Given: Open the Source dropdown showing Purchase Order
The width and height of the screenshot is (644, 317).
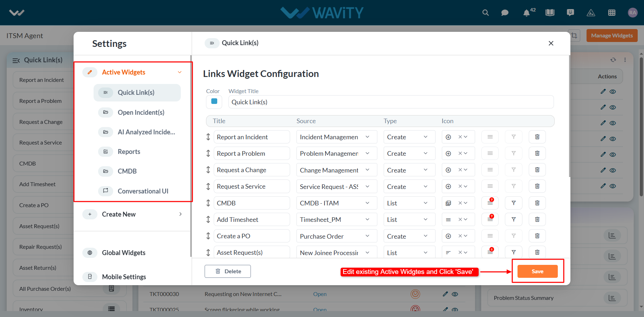Looking at the screenshot, I should point(337,236).
